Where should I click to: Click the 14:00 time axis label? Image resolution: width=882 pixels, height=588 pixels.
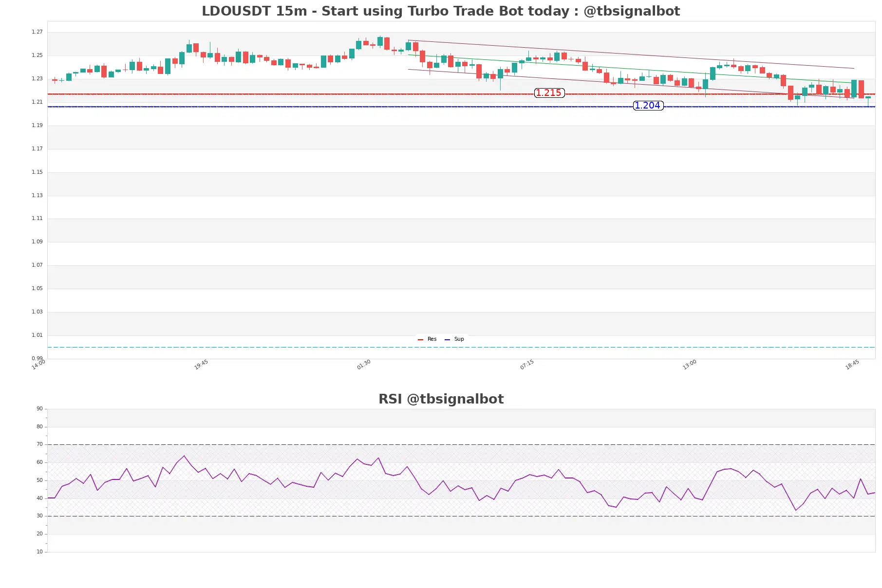point(38,365)
